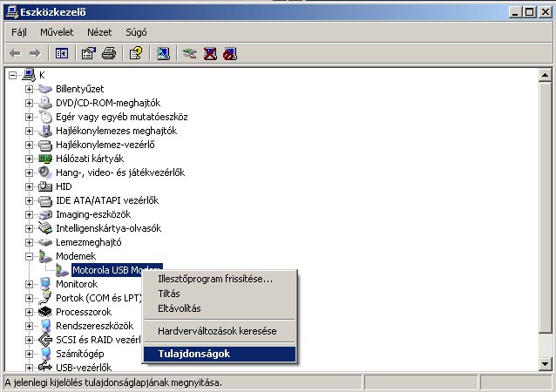Click the vertical scrollbar down arrow
This screenshot has width=556, height=392.
click(547, 363)
